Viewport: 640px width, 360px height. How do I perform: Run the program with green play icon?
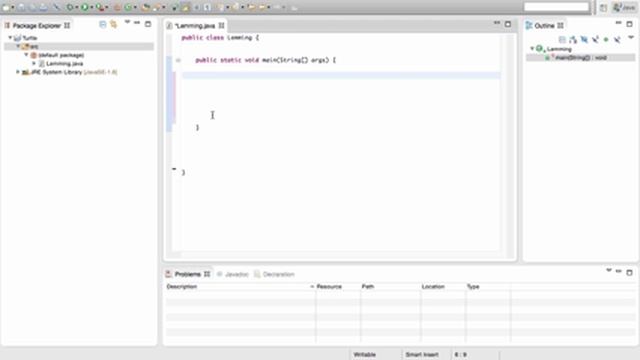point(84,7)
